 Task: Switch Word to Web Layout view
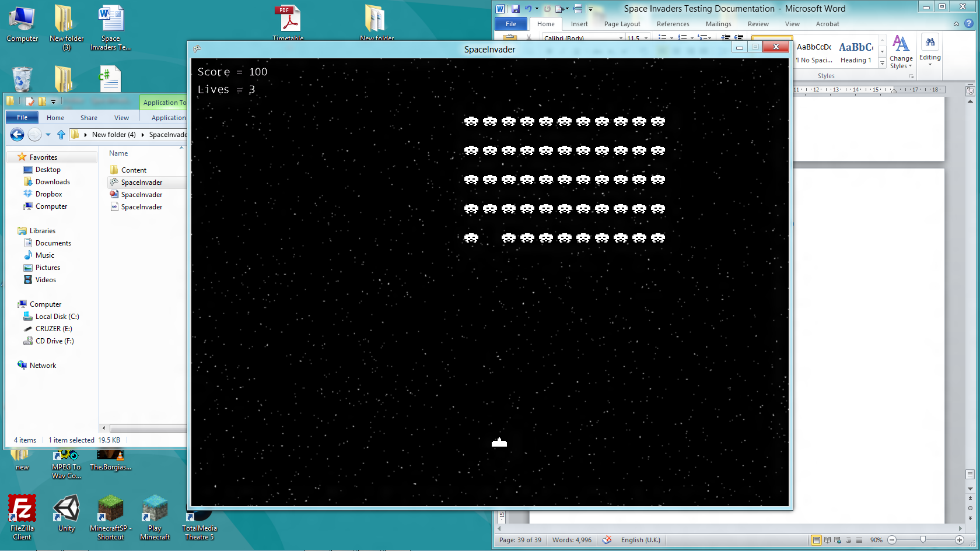coord(838,540)
